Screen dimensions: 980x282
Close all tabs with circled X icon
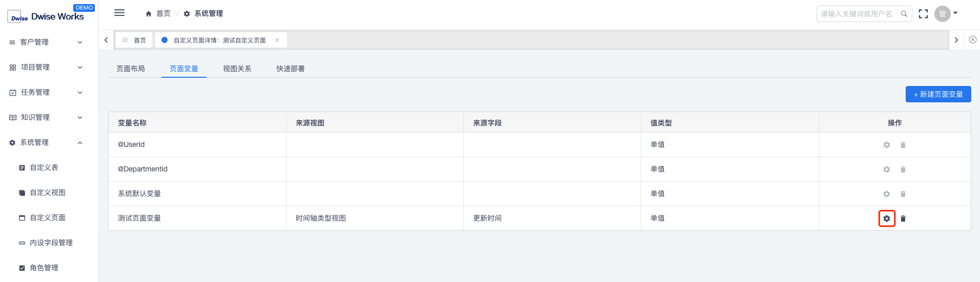pyautogui.click(x=973, y=40)
